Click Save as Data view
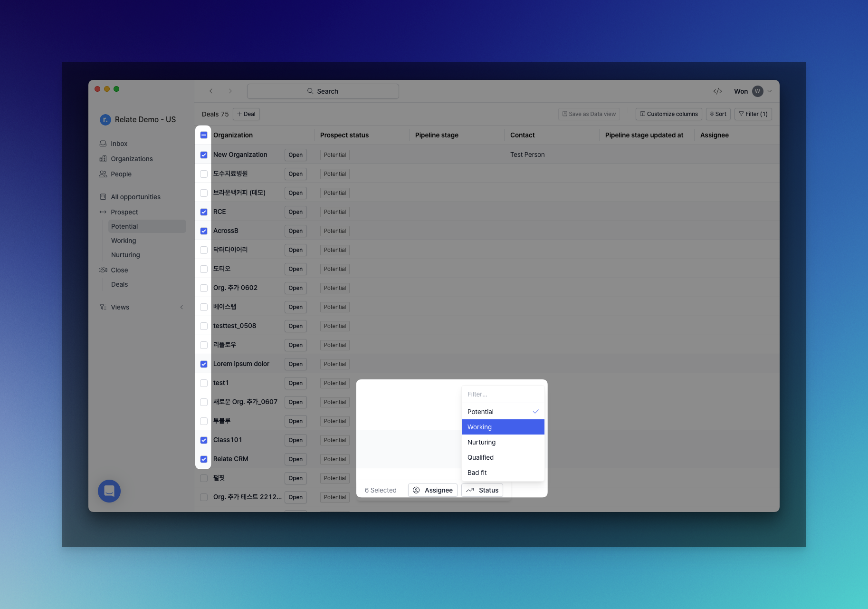This screenshot has width=868, height=609. coord(589,114)
